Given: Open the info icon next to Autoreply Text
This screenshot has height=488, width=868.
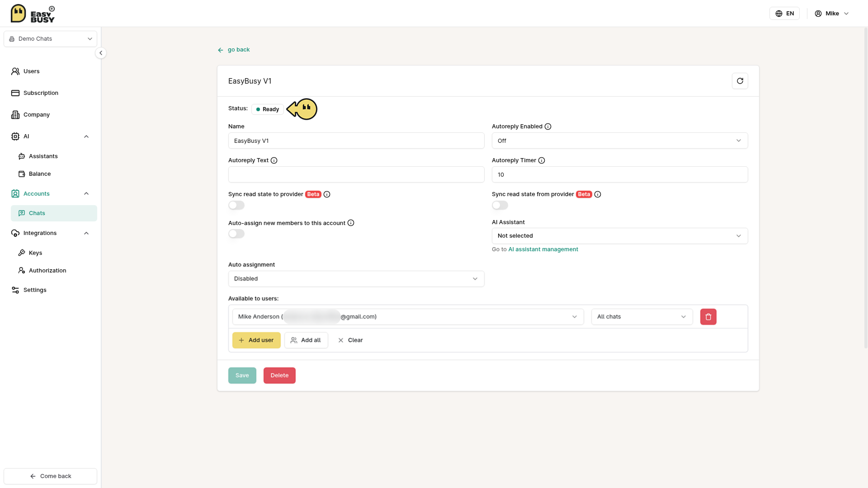Looking at the screenshot, I should tap(274, 160).
